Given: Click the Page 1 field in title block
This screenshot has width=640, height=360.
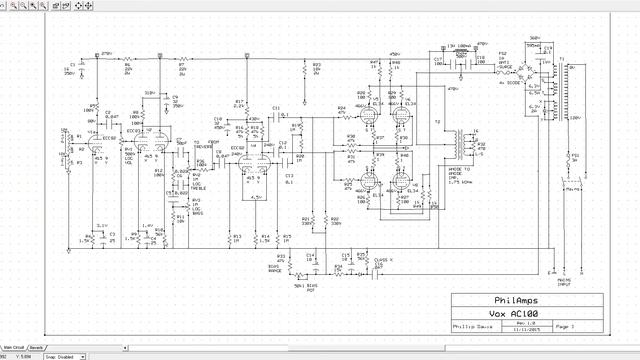Looking at the screenshot, I should click(x=564, y=327).
